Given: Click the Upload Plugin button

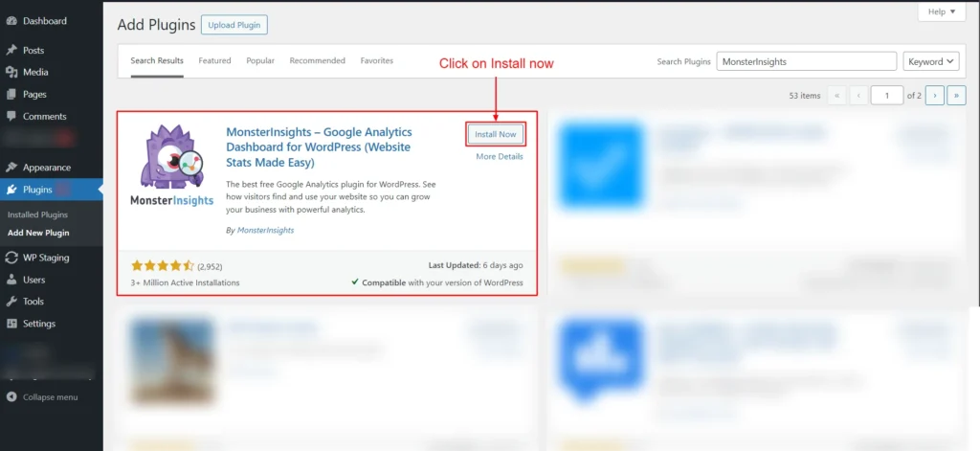Looking at the screenshot, I should click(234, 25).
